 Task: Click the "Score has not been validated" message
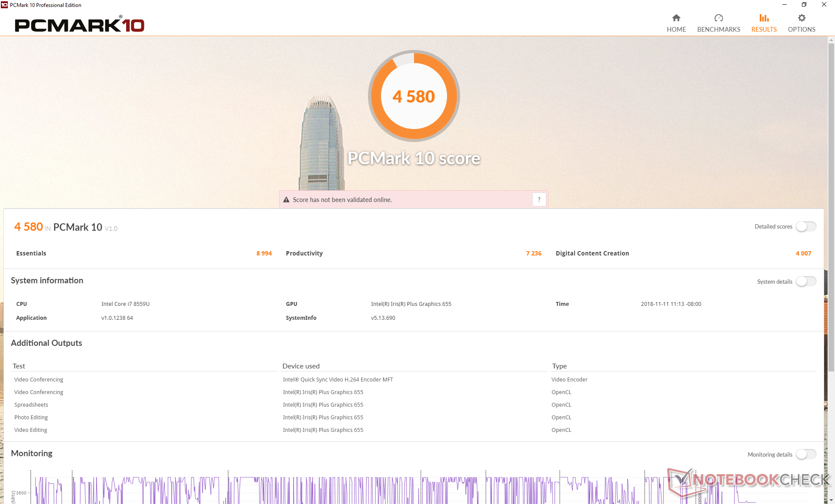point(342,200)
